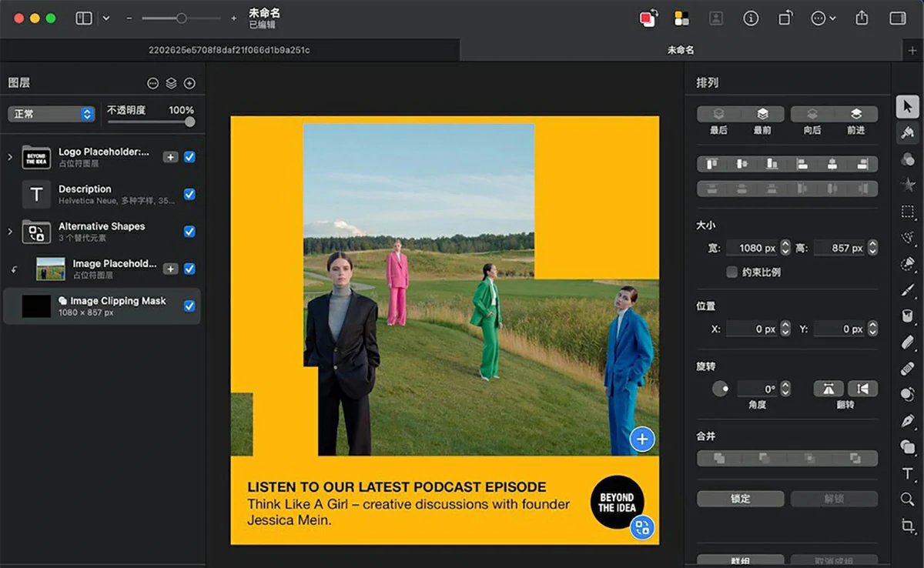Open the toolbar more-options ellipsis dropdown
This screenshot has height=568, width=924.
tap(823, 18)
